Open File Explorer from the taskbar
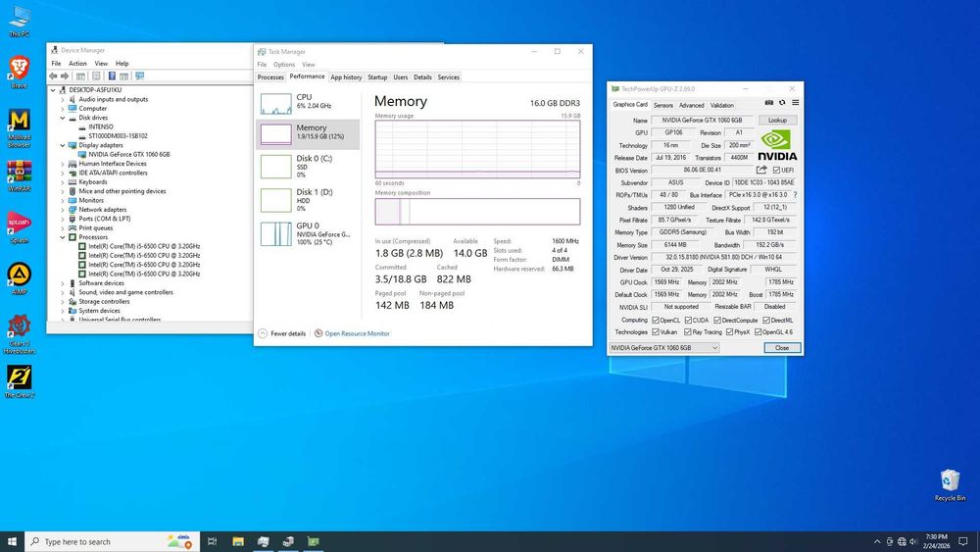980x552 pixels. [x=238, y=541]
